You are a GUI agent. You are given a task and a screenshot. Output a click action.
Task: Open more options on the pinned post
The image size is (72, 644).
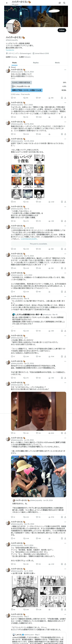click(65, 70)
